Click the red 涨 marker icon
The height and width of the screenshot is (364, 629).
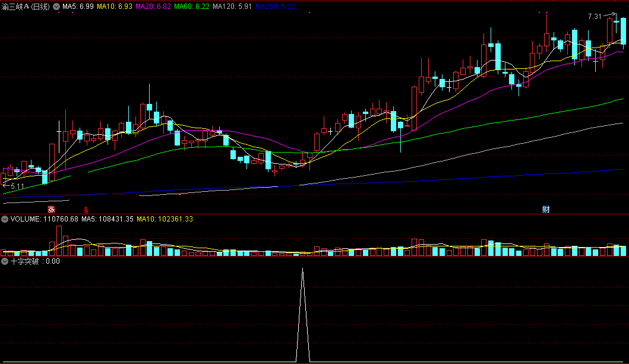[x=51, y=209]
